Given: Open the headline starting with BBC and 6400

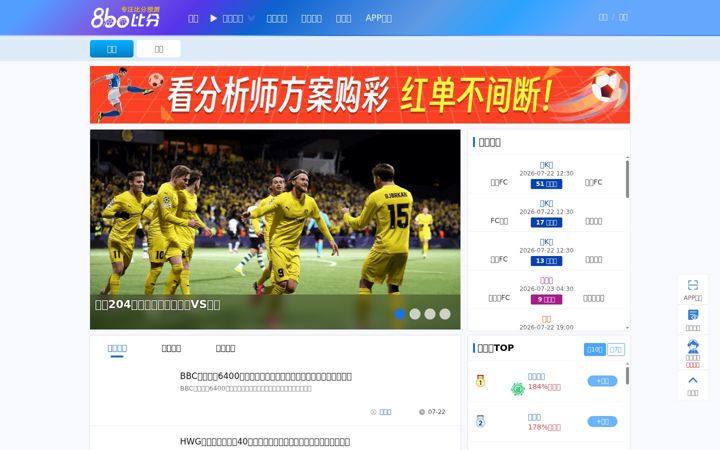Looking at the screenshot, I should (266, 376).
